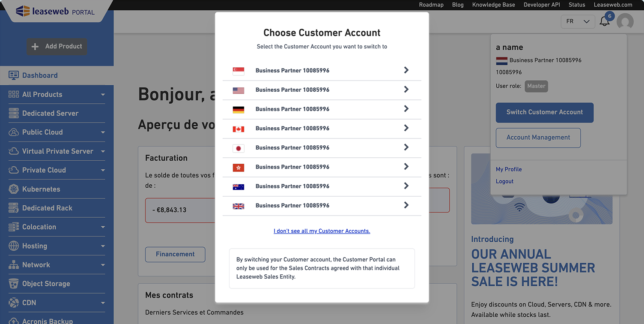Click chevron on the Japan account row
This screenshot has width=644, height=324.
pos(406,147)
